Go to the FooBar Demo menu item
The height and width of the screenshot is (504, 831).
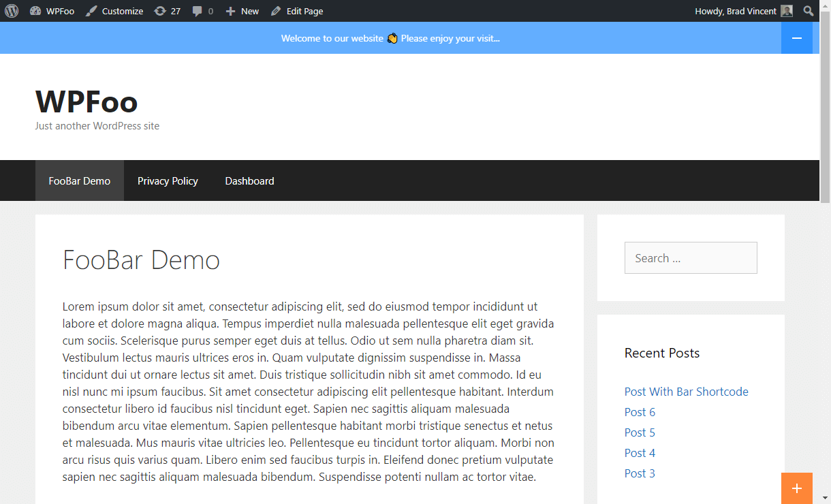80,180
